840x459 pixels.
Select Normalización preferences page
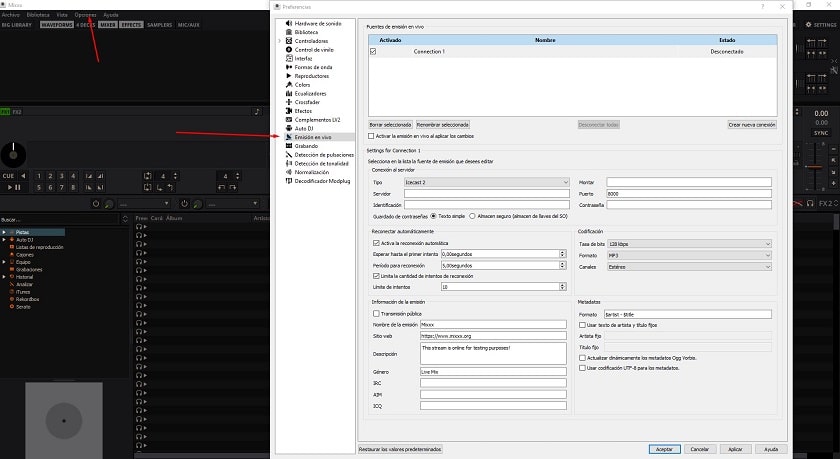(311, 172)
